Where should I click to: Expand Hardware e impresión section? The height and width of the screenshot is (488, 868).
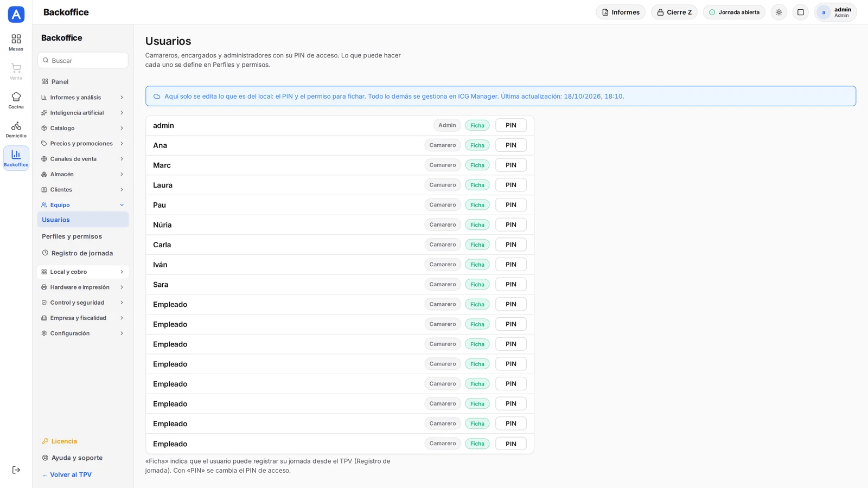[x=83, y=287]
